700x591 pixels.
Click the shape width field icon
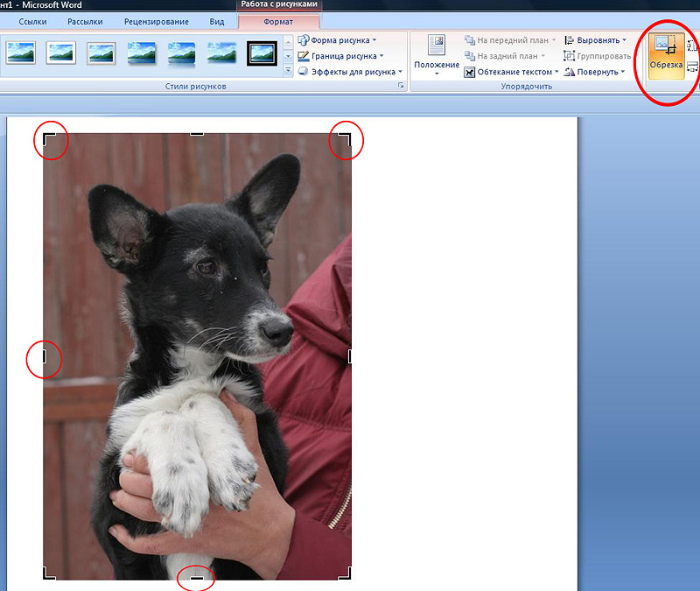(x=692, y=67)
